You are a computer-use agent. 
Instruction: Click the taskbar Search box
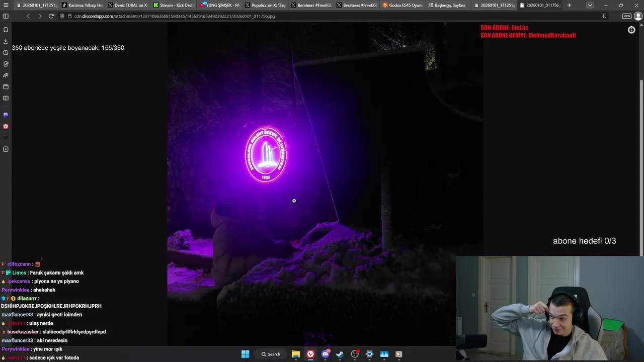pyautogui.click(x=270, y=354)
